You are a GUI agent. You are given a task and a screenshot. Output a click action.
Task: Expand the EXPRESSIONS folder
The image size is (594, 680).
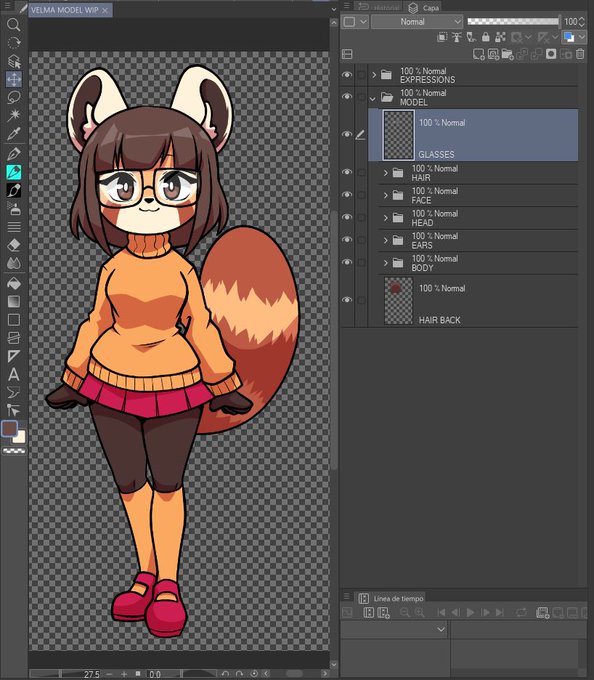tap(374, 75)
